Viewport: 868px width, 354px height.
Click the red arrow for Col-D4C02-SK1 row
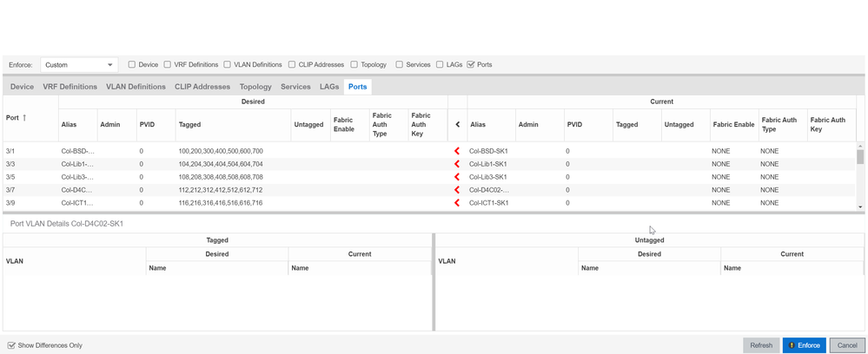pos(457,190)
